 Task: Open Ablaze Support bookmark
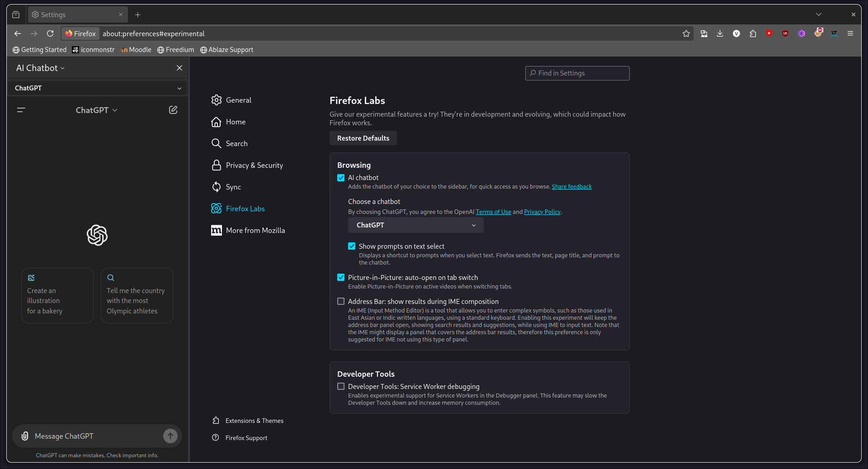226,50
